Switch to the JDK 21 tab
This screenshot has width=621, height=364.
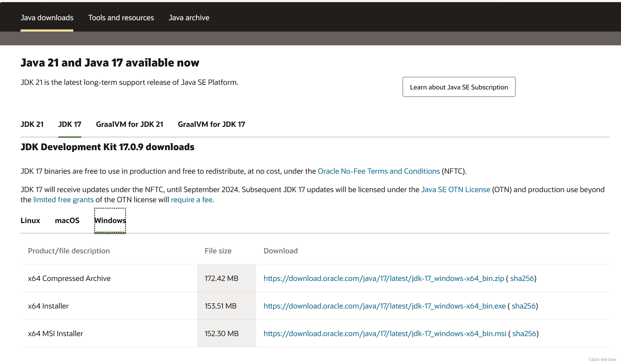point(32,124)
